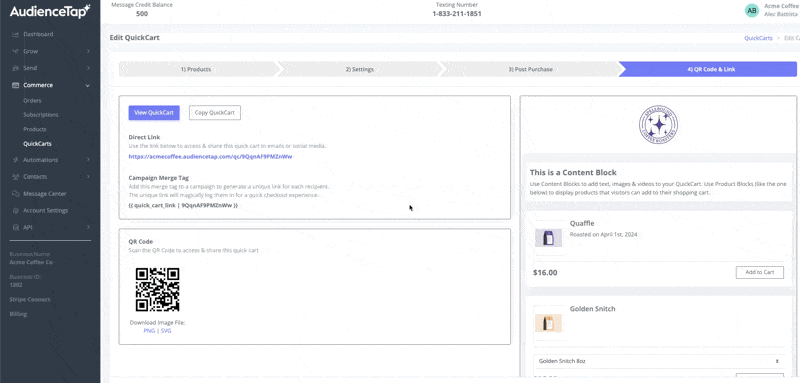Open the Golden Snitch 8oz variant dropdown
800x383 pixels.
click(x=659, y=361)
